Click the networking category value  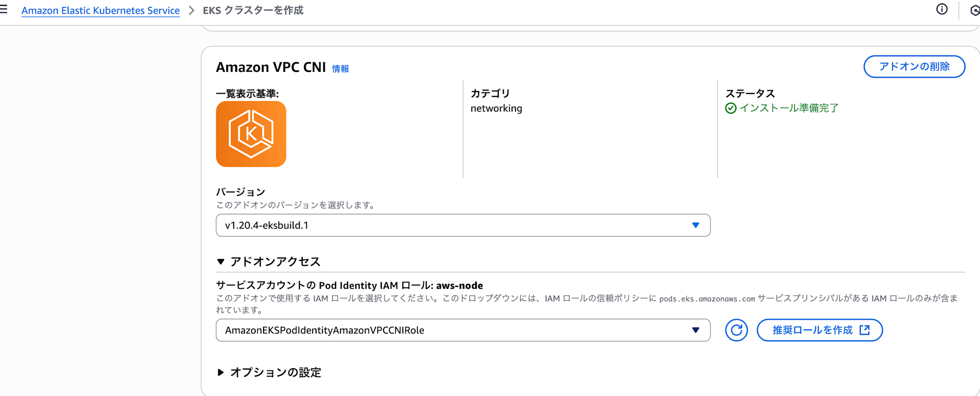click(496, 109)
